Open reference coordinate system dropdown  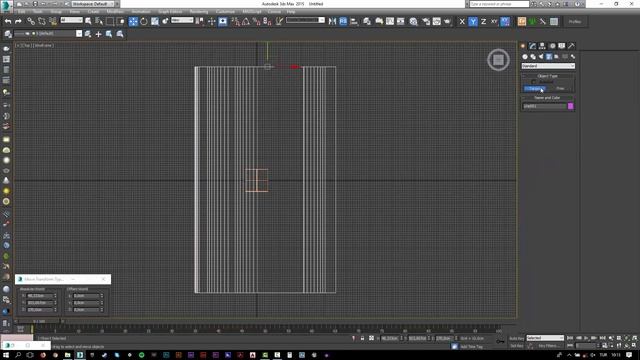coord(182,20)
